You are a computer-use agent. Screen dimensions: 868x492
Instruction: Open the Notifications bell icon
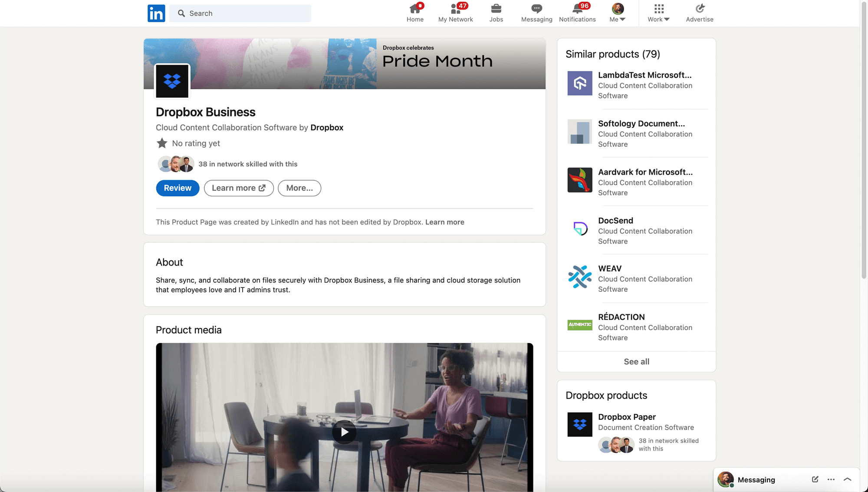577,10
